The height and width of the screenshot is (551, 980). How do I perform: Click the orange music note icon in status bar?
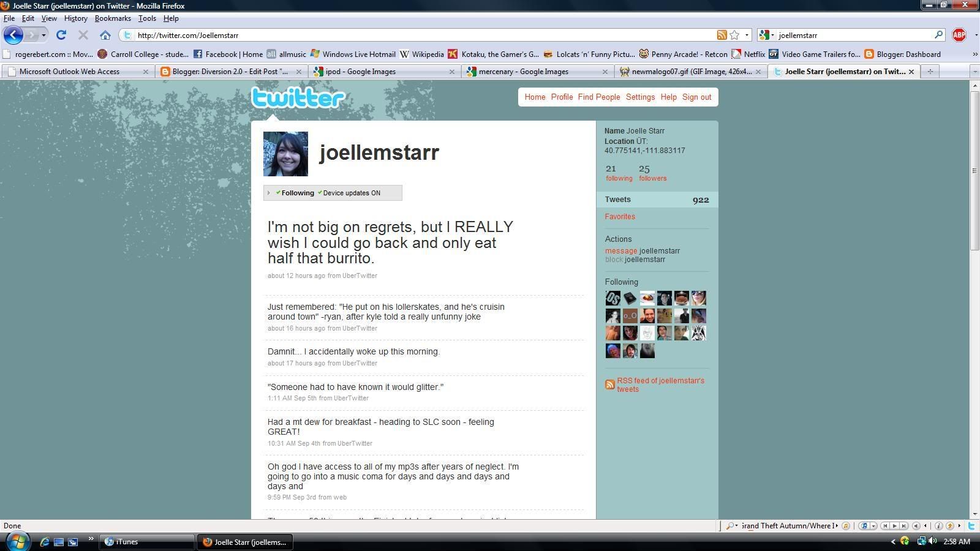pos(846,526)
